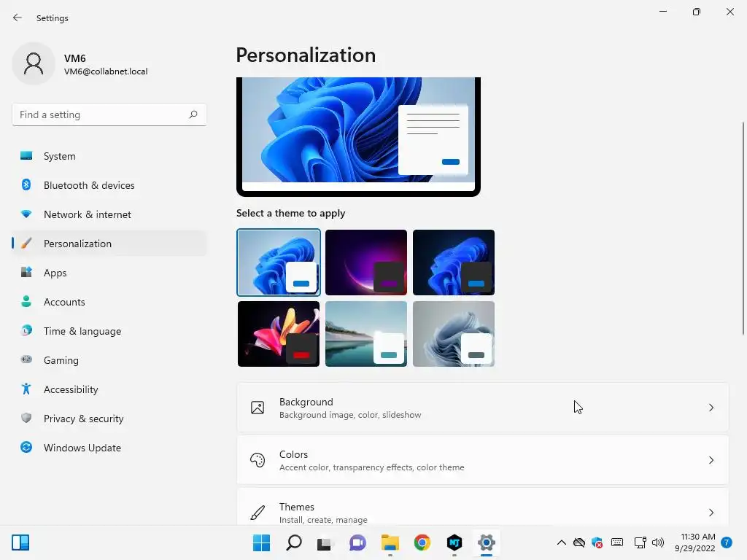Click the touch keyboard tray icon
The height and width of the screenshot is (560, 747).
pos(617,542)
